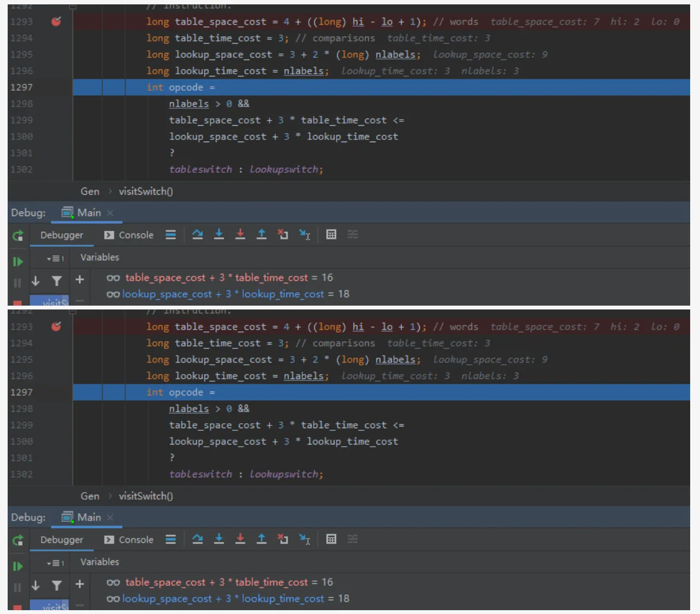This screenshot has height=614, width=700.
Task: Click Gen breadcrumb in the lower editor
Action: 90,496
